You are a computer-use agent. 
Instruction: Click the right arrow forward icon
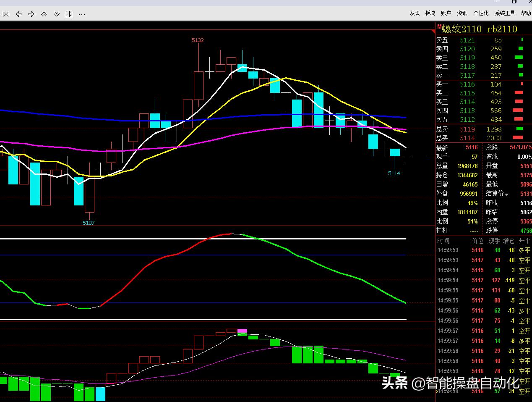coord(31,14)
